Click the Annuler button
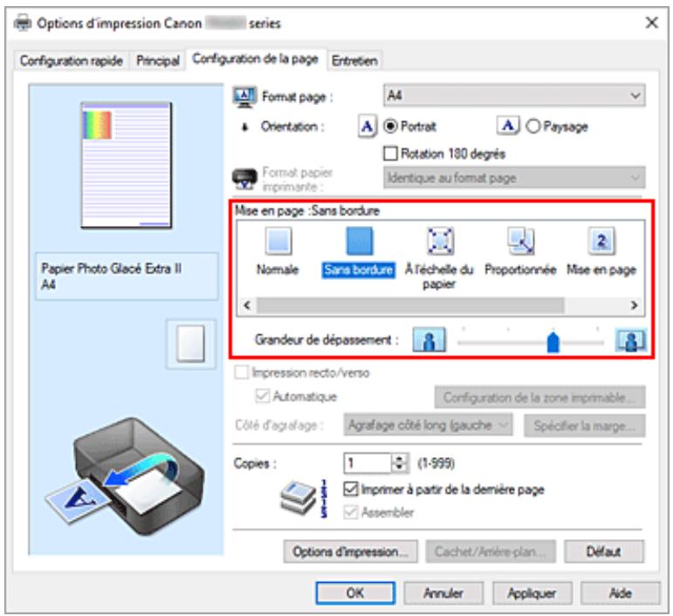The height and width of the screenshot is (616, 673). 443,592
